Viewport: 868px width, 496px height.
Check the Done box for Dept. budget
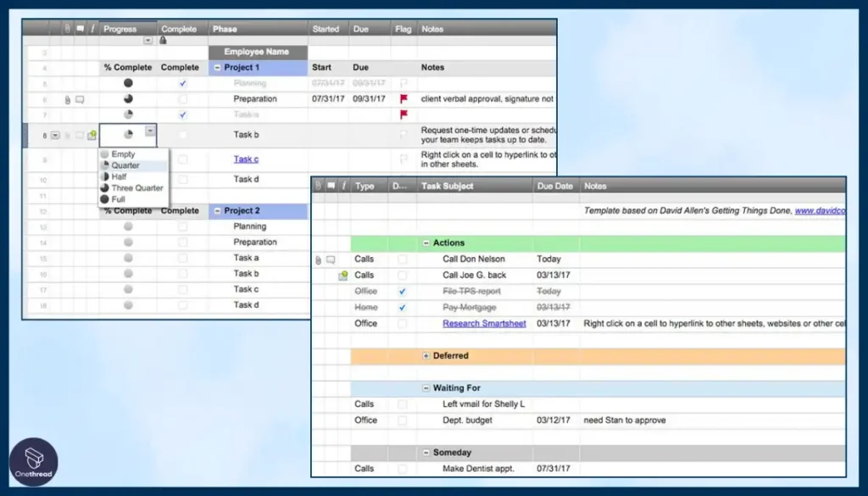coord(403,421)
